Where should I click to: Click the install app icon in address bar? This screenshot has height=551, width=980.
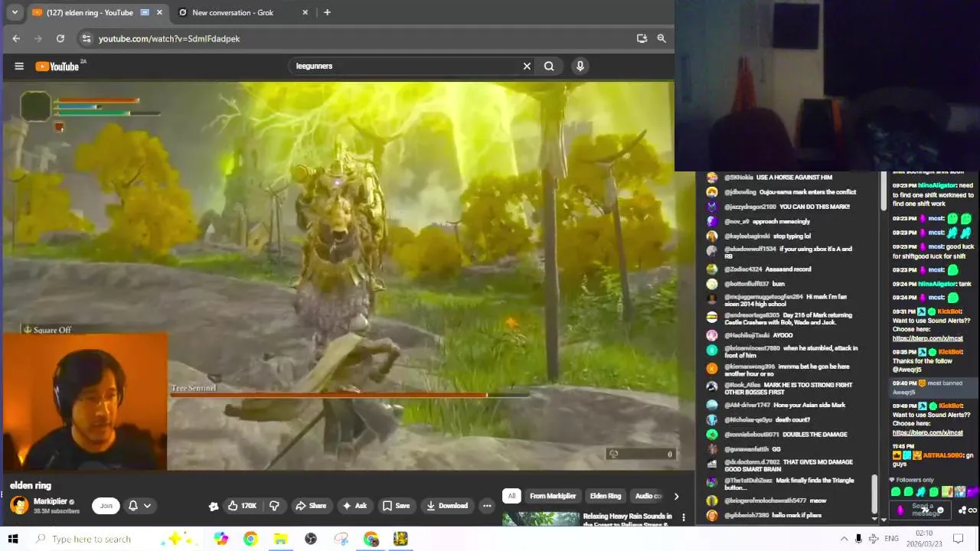tap(642, 38)
